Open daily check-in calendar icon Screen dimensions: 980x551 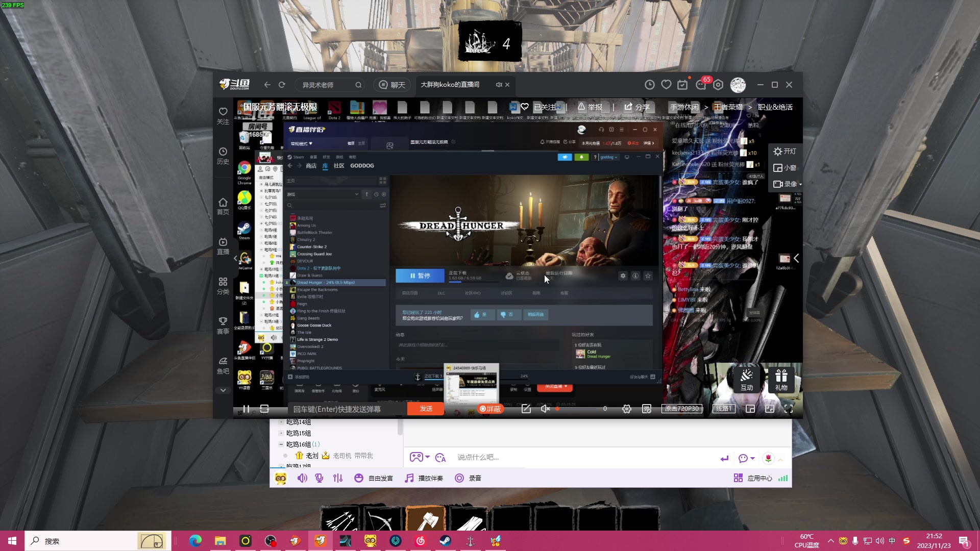(683, 85)
